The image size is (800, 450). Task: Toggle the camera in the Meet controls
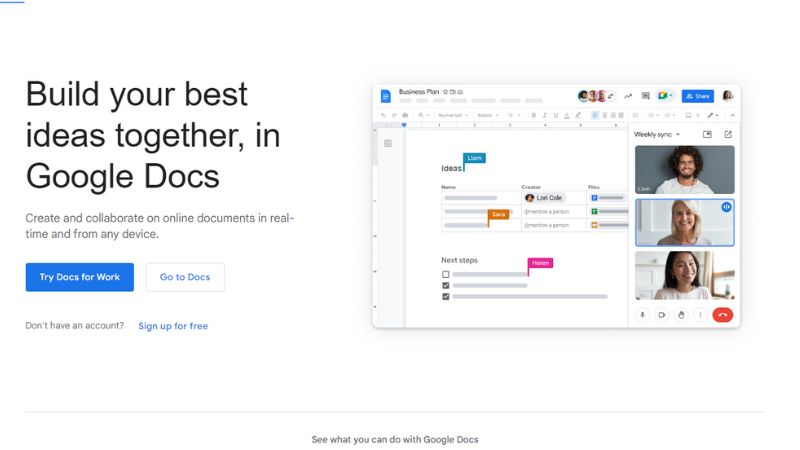tap(661, 315)
